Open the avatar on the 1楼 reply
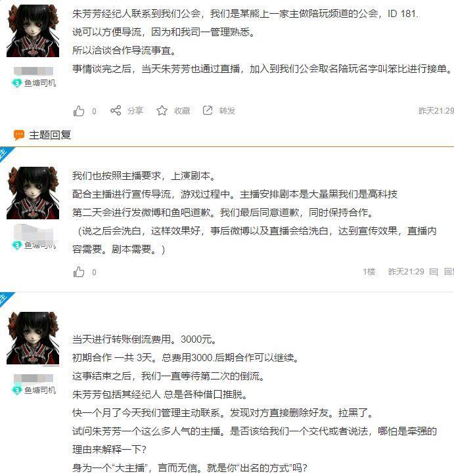 coord(33,193)
